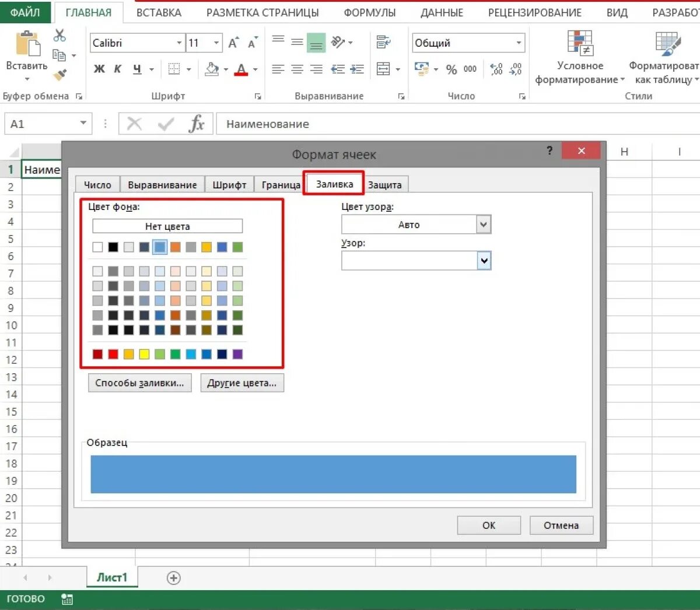The width and height of the screenshot is (700, 610).
Task: Open Условное форматирование menu
Action: (580, 59)
